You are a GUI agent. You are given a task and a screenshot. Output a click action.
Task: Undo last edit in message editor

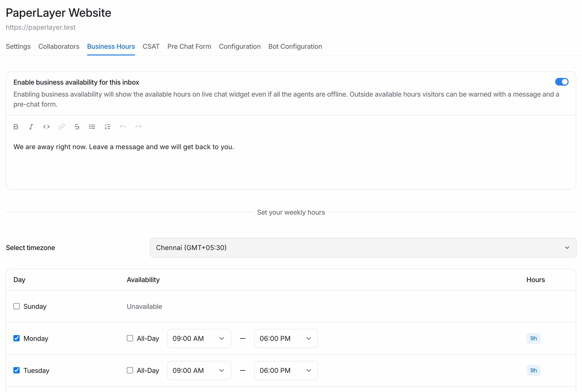pos(123,127)
